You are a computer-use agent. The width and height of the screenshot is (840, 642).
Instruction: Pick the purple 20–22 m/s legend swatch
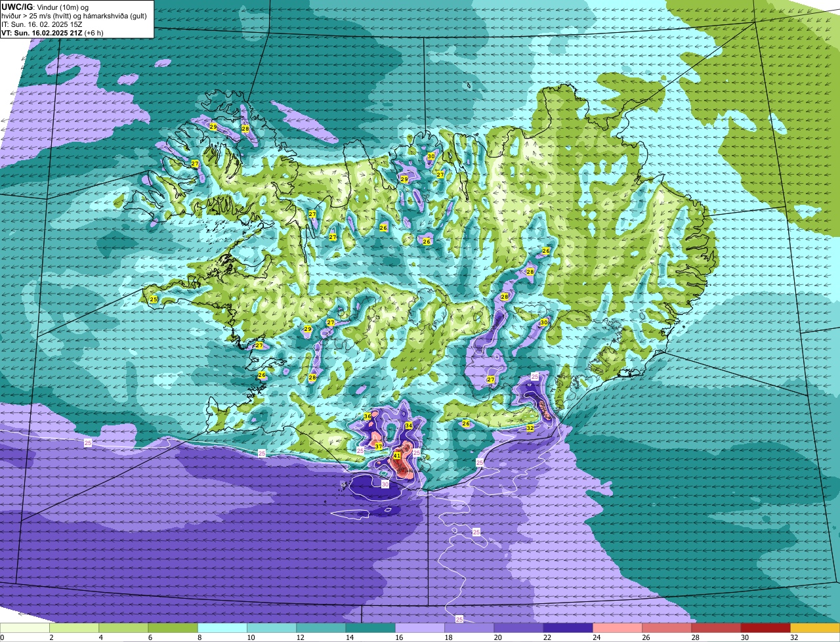(x=519, y=628)
